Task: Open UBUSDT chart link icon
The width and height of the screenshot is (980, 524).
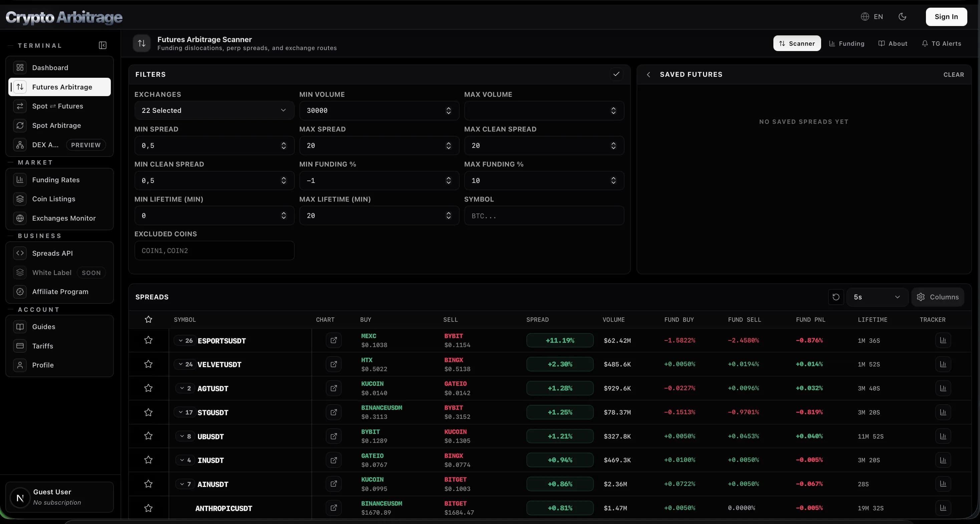Action: click(x=334, y=436)
